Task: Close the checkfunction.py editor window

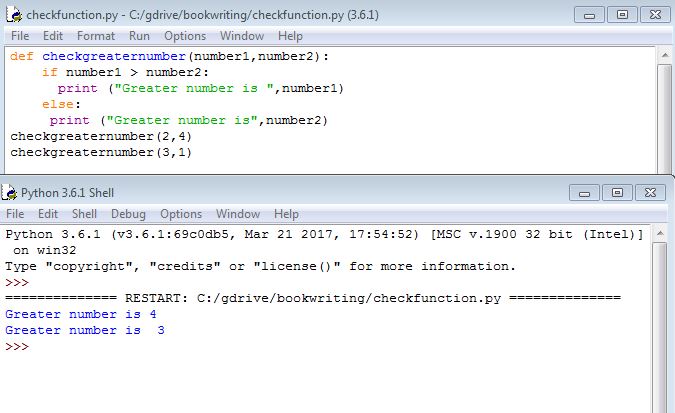Action: tap(655, 15)
